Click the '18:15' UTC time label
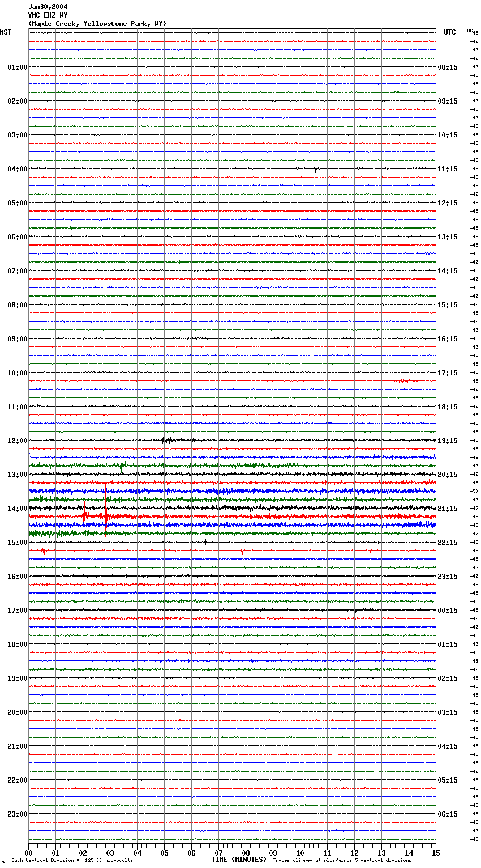481x868 pixels. pyautogui.click(x=448, y=407)
